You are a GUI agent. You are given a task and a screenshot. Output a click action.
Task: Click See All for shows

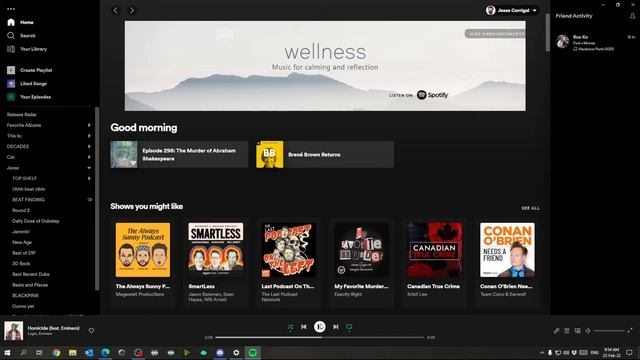[x=530, y=208]
